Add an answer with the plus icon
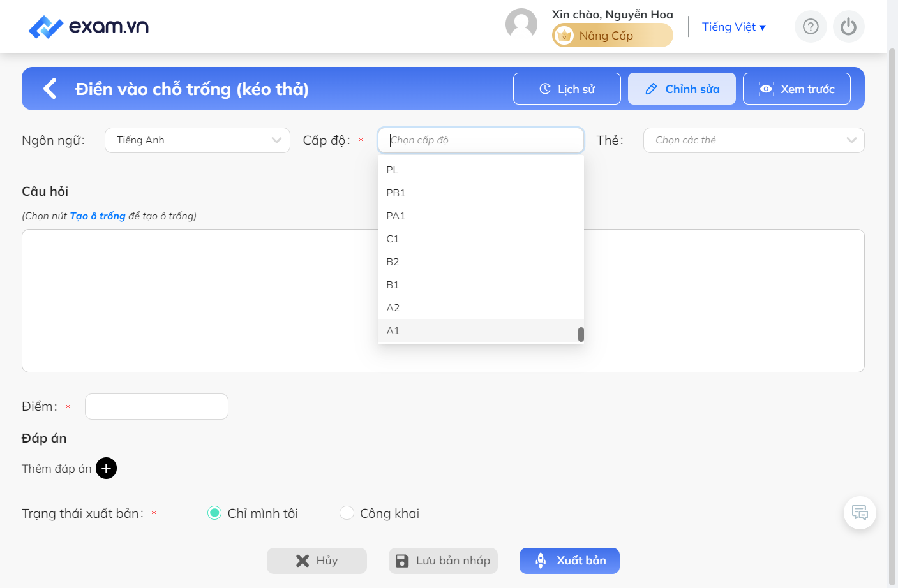Viewport: 898px width, 588px height. coord(106,469)
